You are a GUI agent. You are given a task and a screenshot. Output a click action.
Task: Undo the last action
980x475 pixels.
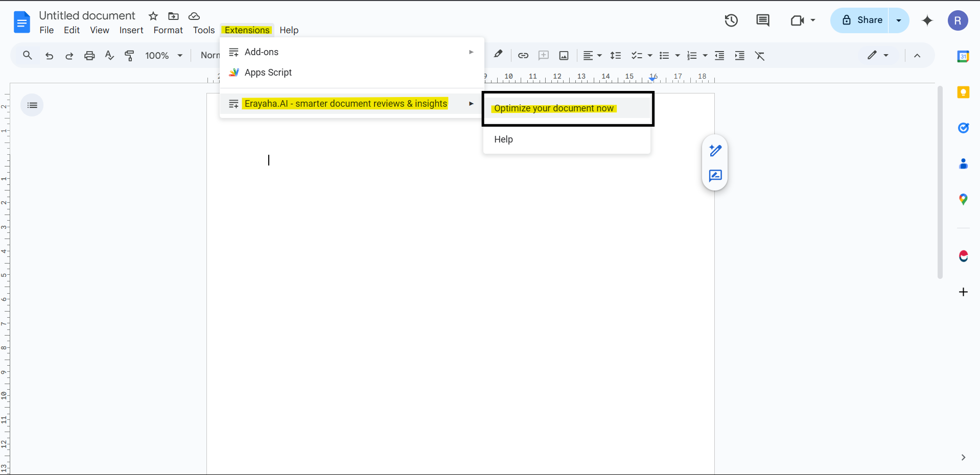[49, 56]
